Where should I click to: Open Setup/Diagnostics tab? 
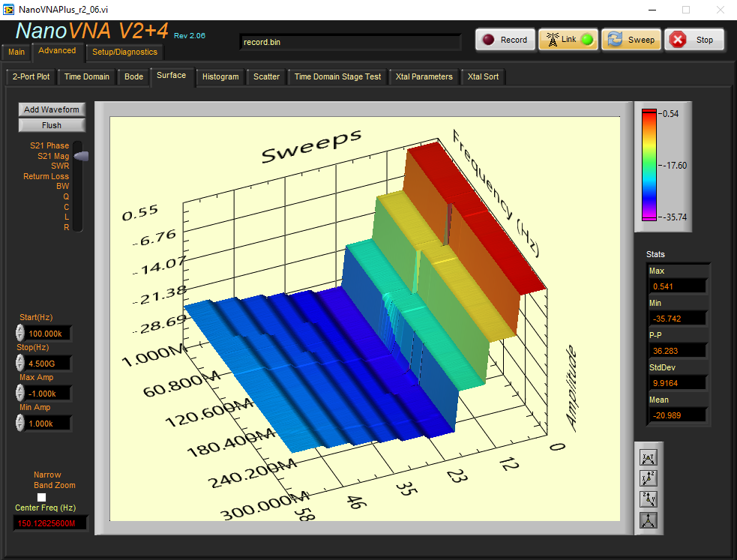(124, 52)
